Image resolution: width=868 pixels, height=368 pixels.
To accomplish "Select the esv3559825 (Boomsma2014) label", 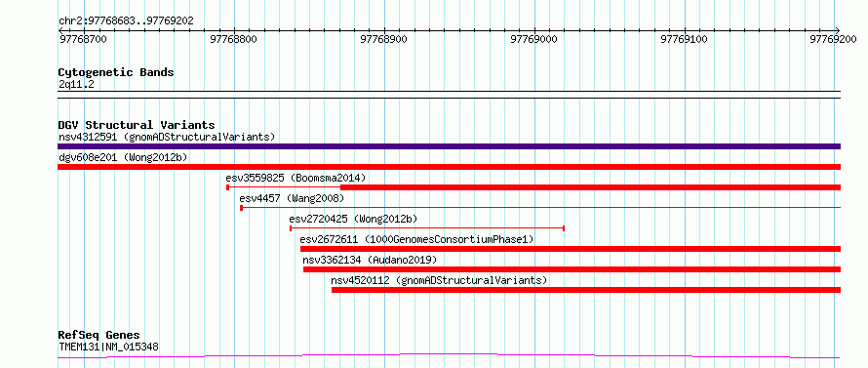I will pos(296,178).
